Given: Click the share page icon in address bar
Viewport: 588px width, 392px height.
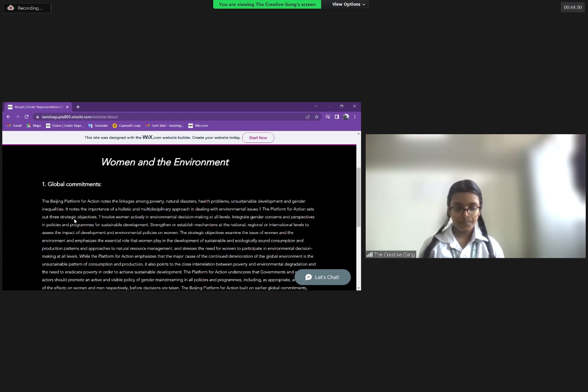Looking at the screenshot, I should point(308,117).
